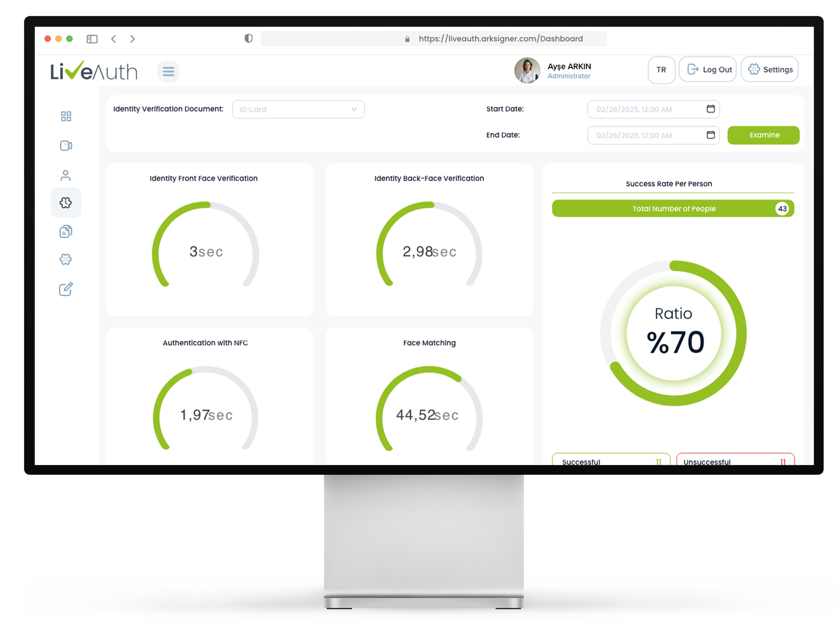Screen dimensions: 840x638
Task: Open the user profile sidebar icon
Action: tap(66, 175)
